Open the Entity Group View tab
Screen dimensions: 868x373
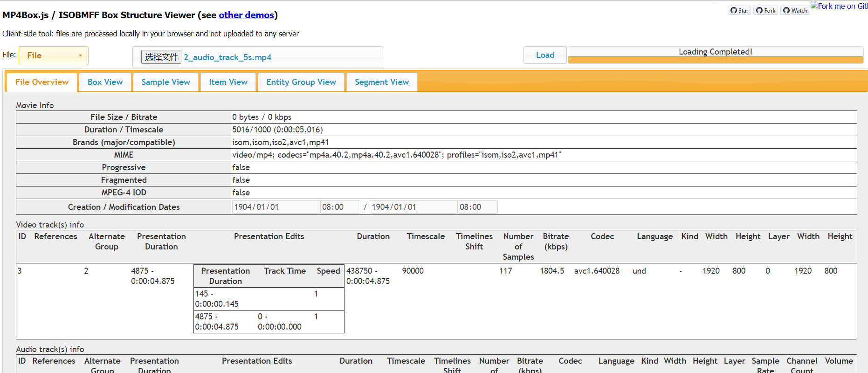click(301, 82)
